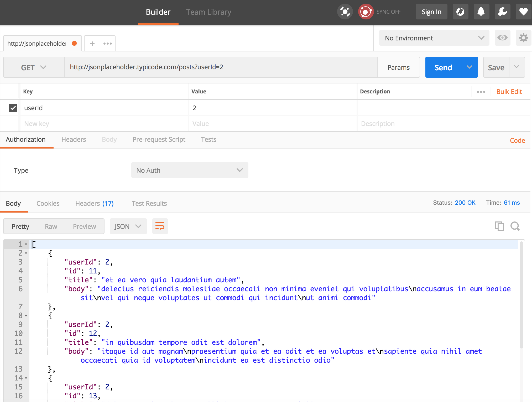
Task: Click the GET method dropdown to change
Action: [x=33, y=67]
